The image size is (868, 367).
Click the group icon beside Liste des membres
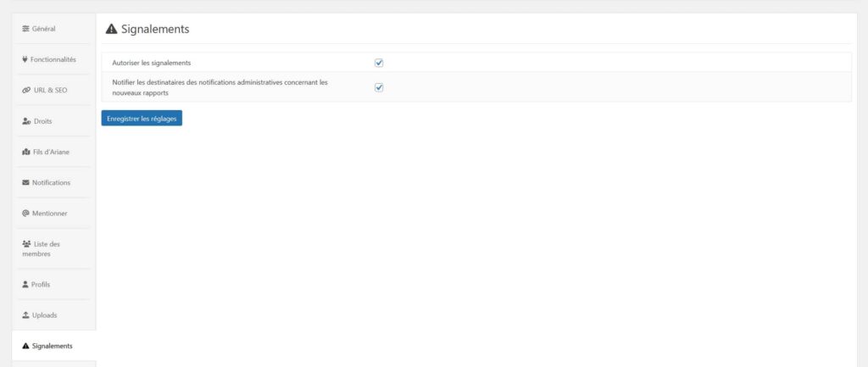pos(26,243)
